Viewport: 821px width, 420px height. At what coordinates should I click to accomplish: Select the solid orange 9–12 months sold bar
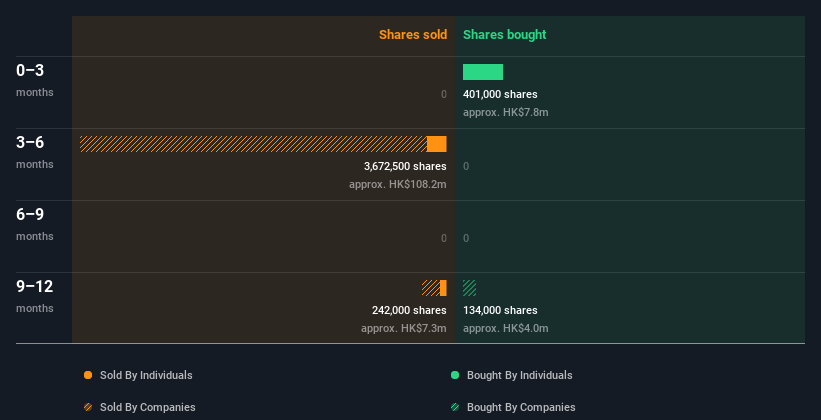pyautogui.click(x=443, y=288)
